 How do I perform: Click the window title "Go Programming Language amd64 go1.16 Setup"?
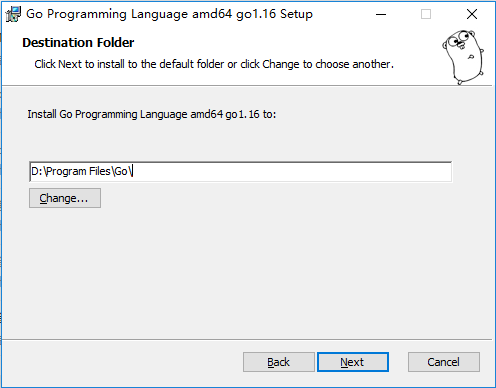click(x=169, y=14)
